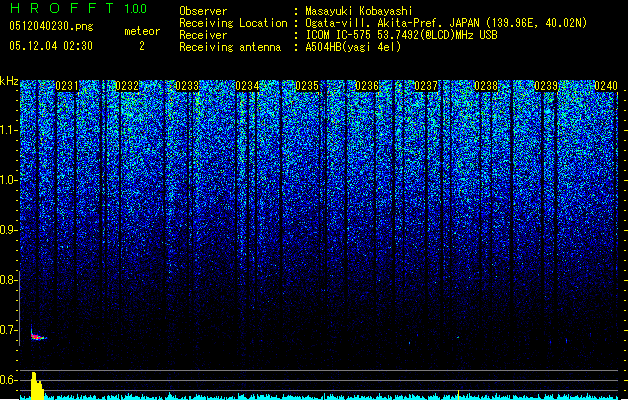Click the 'meteor' count label
The image size is (629, 400).
pyautogui.click(x=142, y=31)
